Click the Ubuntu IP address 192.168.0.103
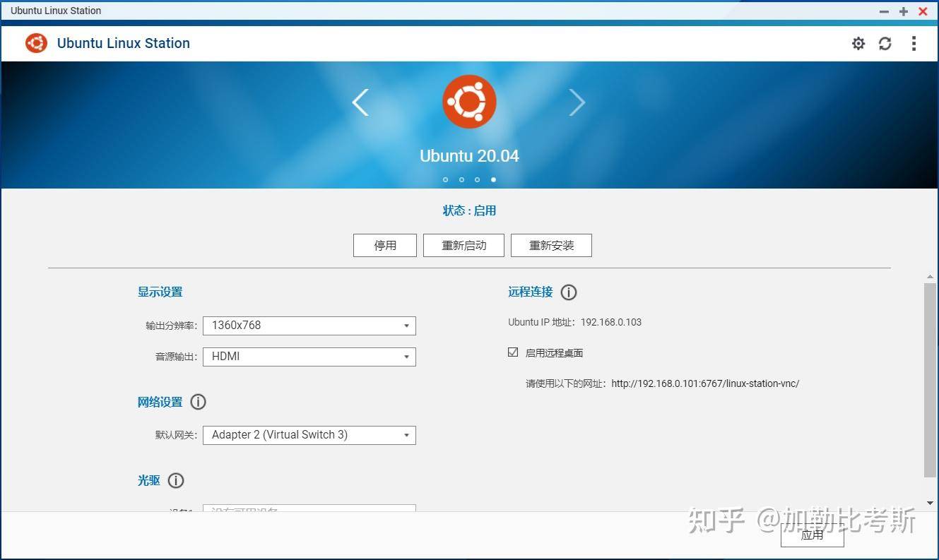The image size is (939, 560). [x=611, y=322]
